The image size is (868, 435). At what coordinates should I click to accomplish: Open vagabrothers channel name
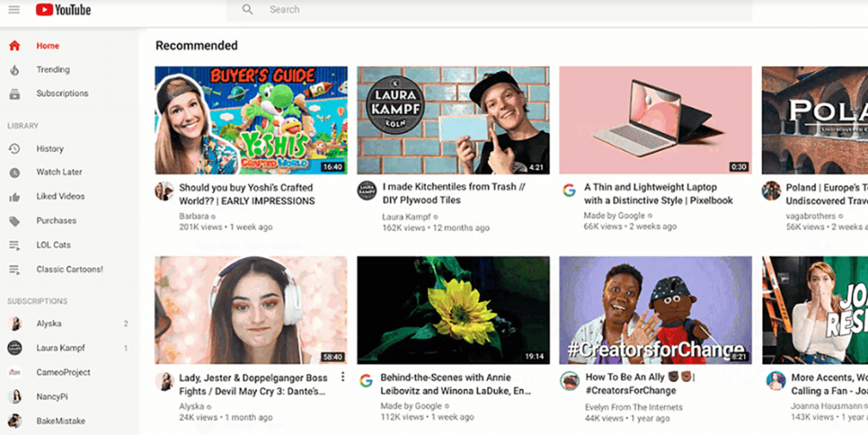[810, 216]
